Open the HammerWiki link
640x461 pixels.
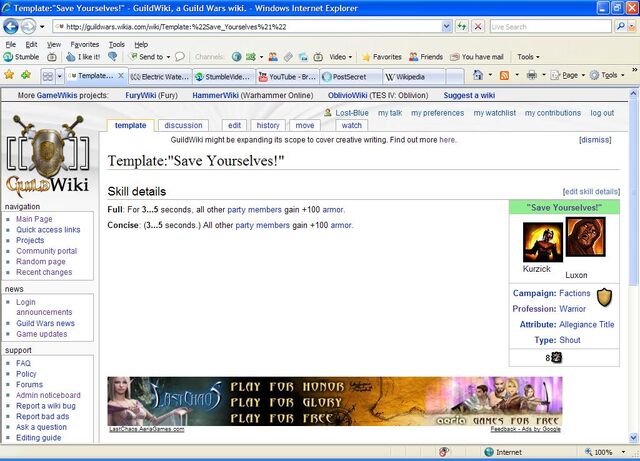pos(215,95)
